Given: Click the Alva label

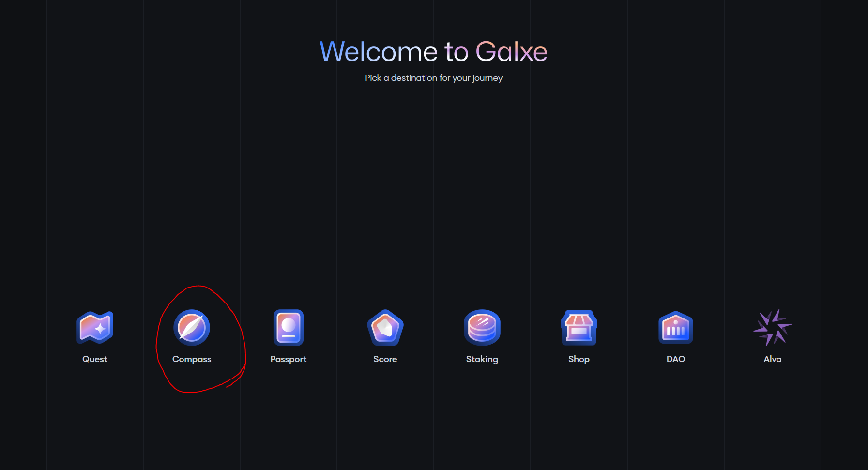Looking at the screenshot, I should [773, 359].
